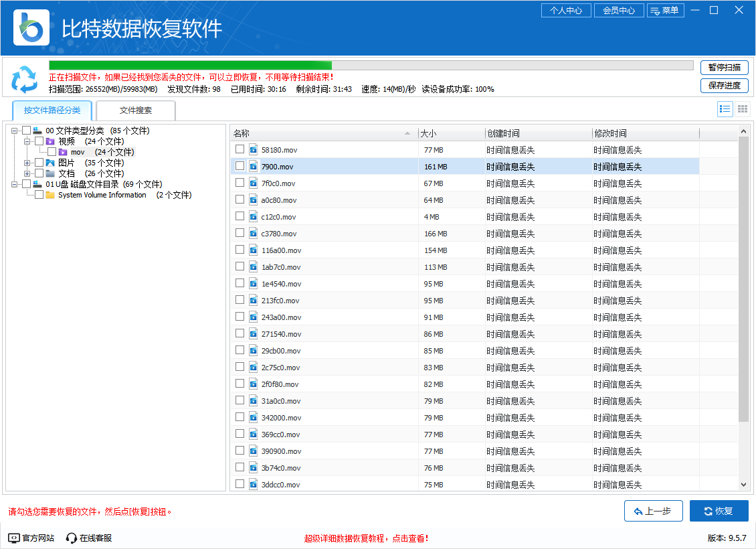Click the green scan progress bar

coord(191,65)
